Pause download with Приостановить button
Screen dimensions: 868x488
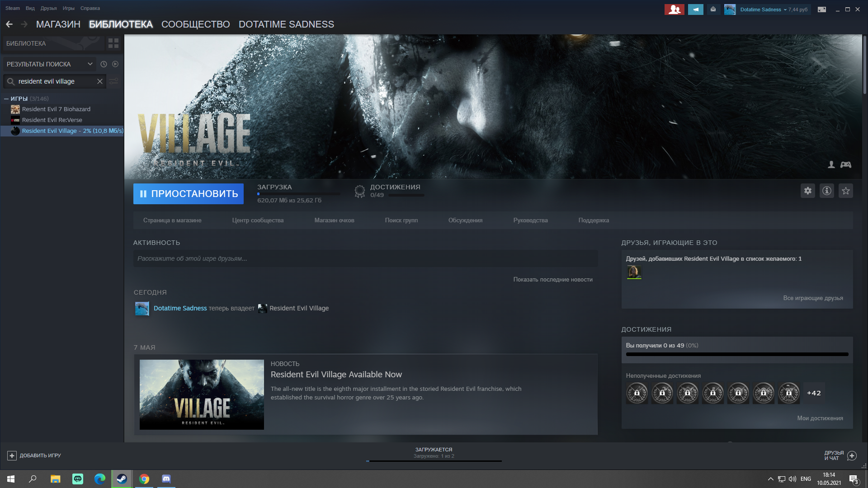(188, 194)
